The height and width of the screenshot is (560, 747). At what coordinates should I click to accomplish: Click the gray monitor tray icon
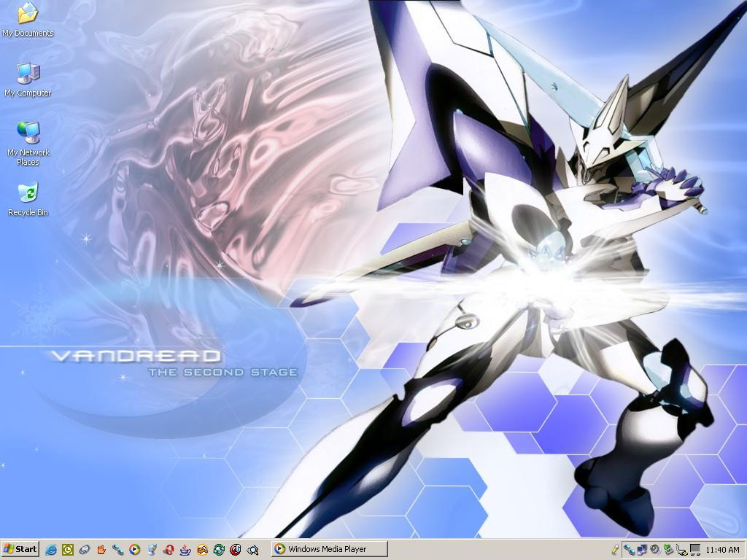point(695,550)
